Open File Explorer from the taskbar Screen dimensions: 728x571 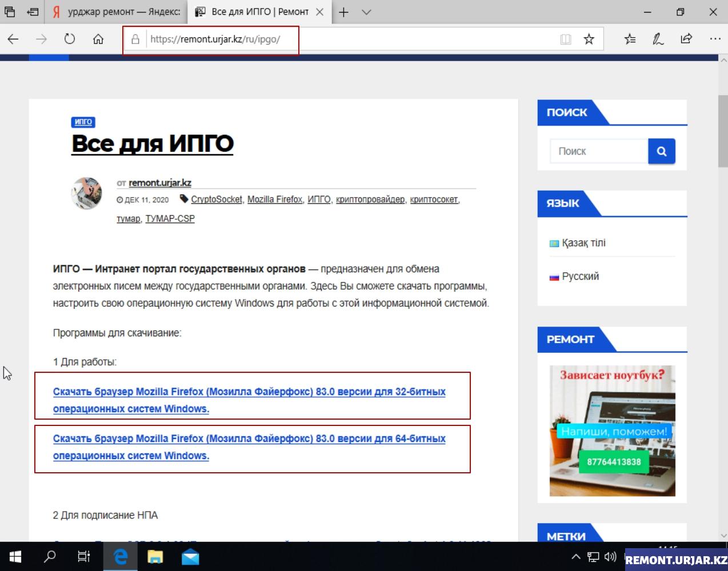pos(155,557)
